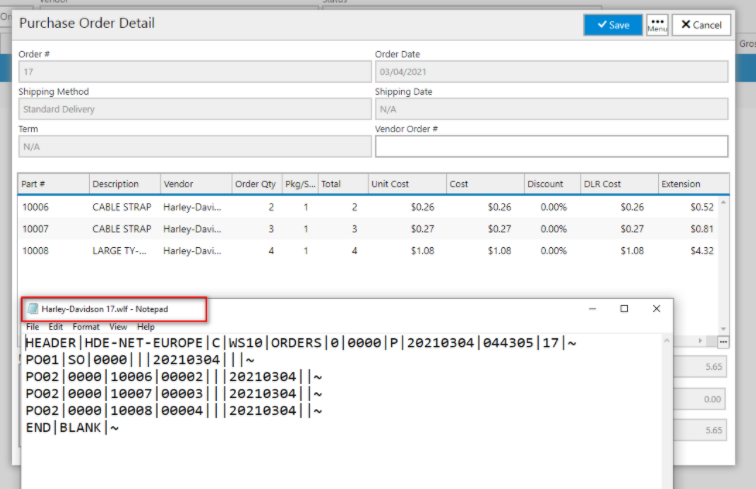
Task: Click the Shipping Date field
Action: [552, 109]
